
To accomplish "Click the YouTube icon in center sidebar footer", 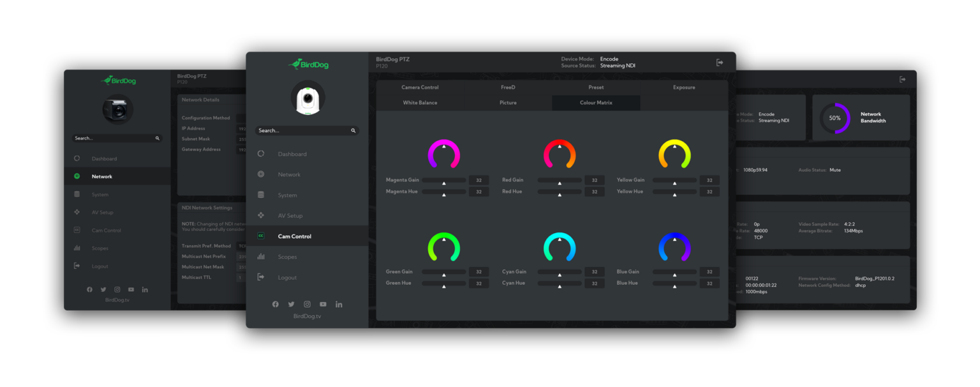I will coord(323,304).
